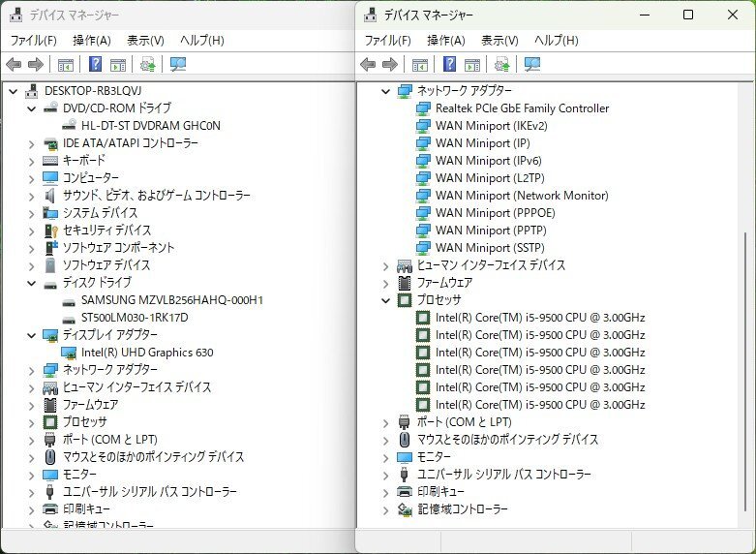
Task: Select WAN Miniport (PPPOE) adapter icon
Action: coord(423,213)
